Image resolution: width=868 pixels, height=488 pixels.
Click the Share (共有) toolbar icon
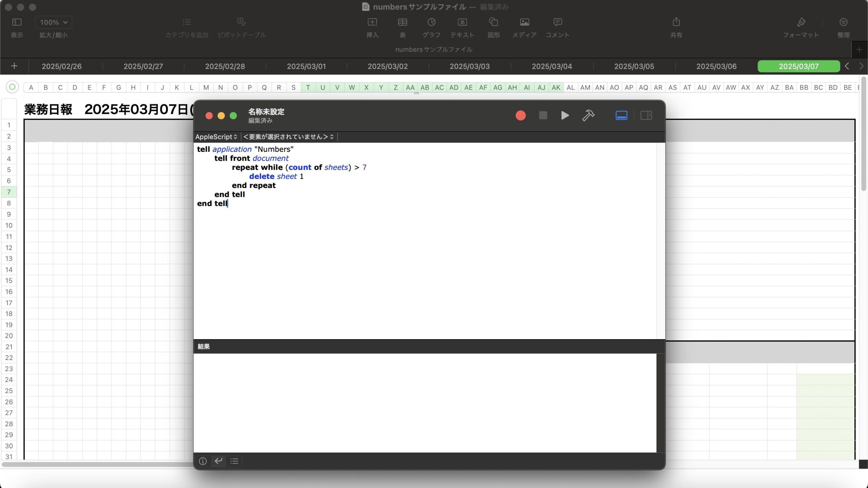(676, 22)
